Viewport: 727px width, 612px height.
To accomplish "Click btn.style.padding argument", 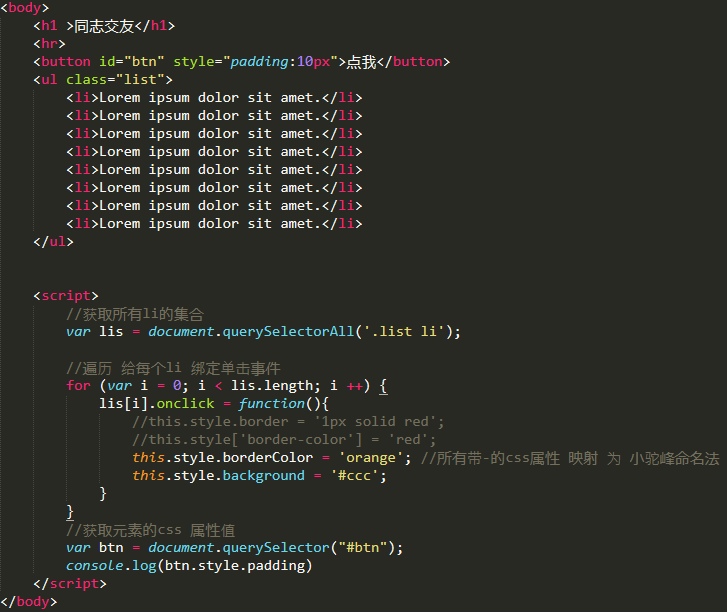I will tap(235, 566).
